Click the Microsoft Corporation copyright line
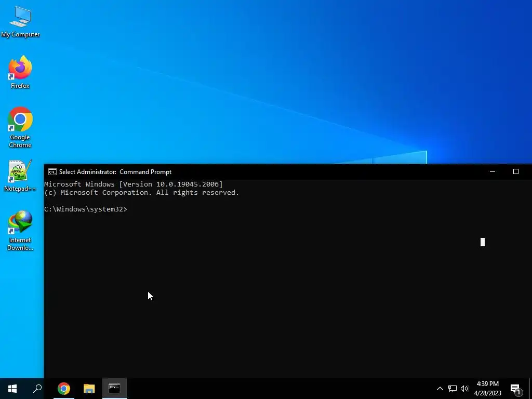532x399 pixels. coord(141,193)
